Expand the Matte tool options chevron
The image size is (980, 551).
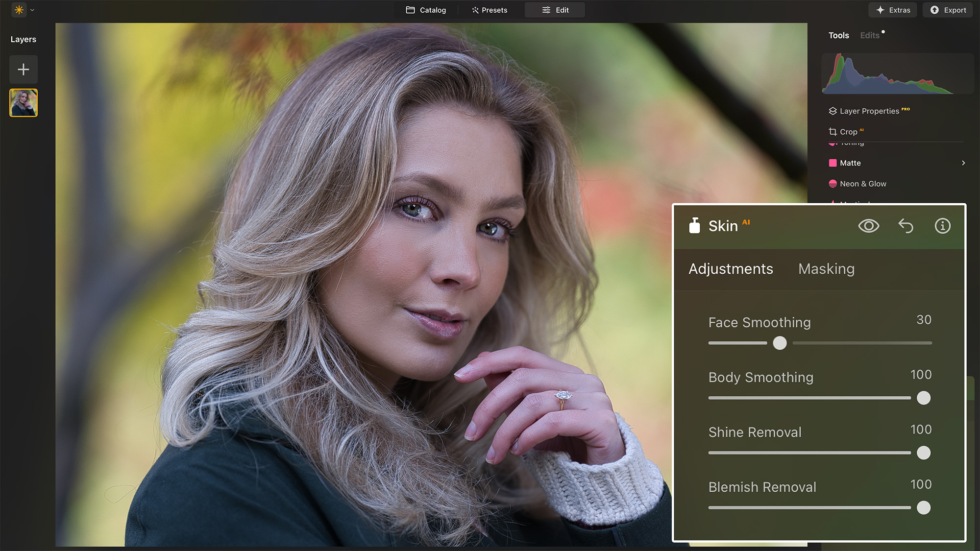[x=963, y=163]
